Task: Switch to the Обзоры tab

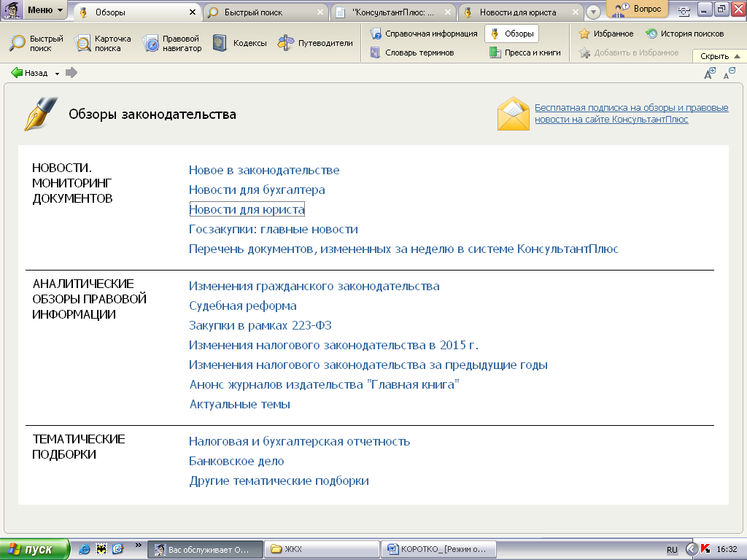Action: click(x=133, y=12)
